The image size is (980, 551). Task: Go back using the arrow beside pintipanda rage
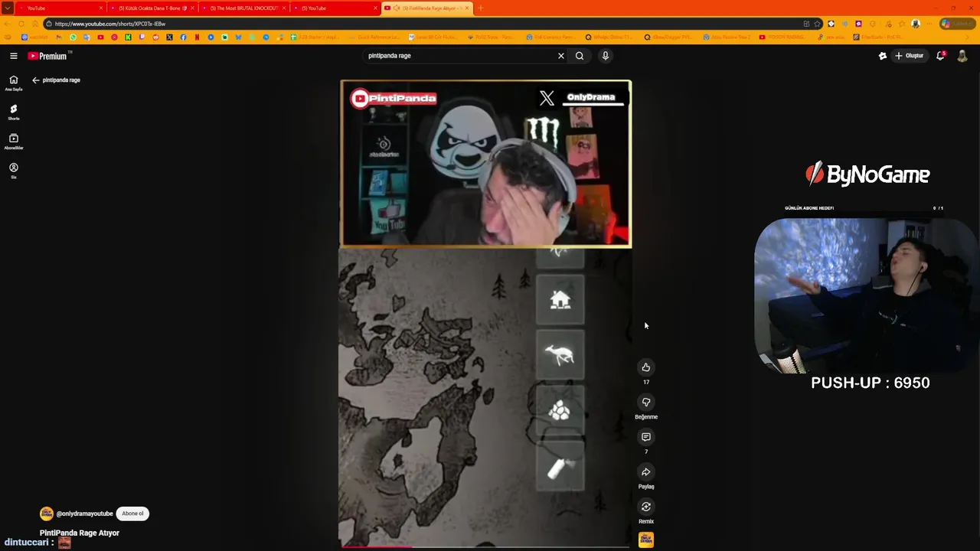tap(35, 80)
